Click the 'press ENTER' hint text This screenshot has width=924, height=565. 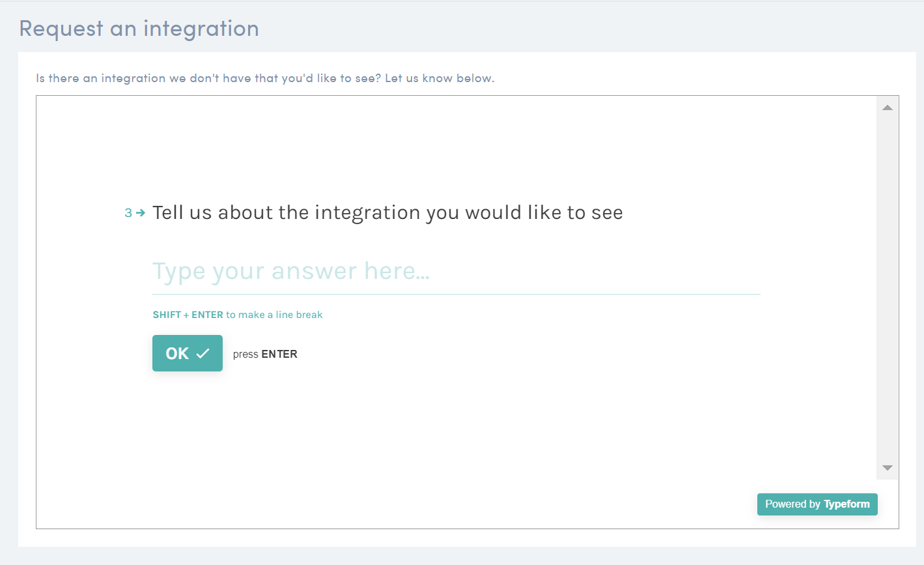tap(265, 354)
